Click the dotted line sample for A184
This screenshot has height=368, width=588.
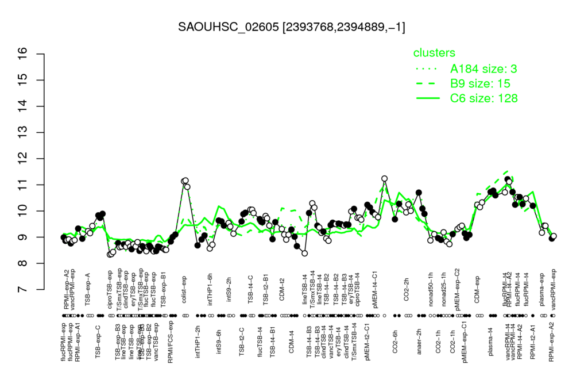(x=428, y=69)
